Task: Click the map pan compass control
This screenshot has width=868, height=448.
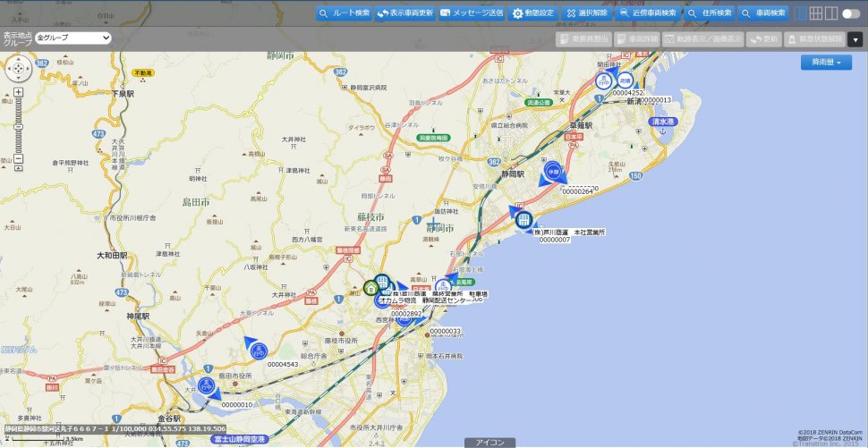Action: [x=18, y=70]
